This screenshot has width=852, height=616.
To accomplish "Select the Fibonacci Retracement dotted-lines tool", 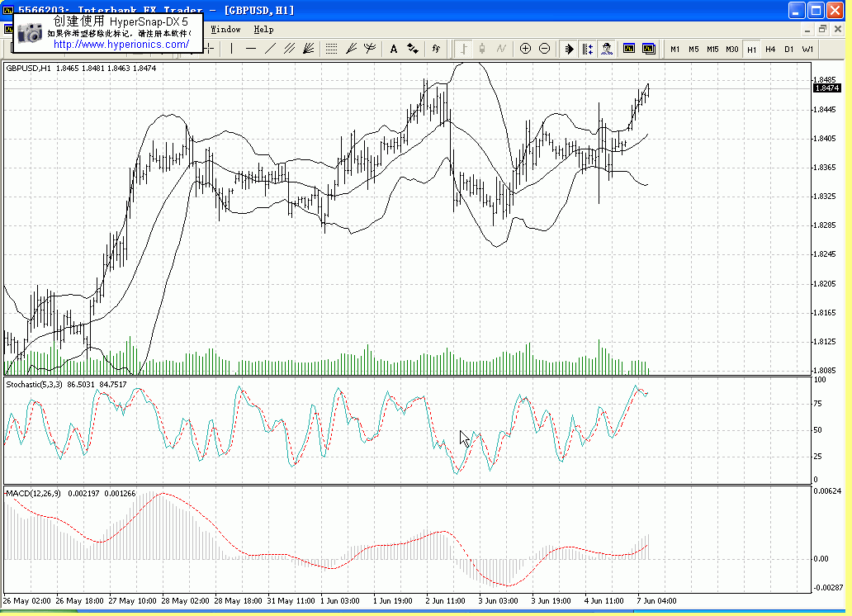I will tap(331, 49).
